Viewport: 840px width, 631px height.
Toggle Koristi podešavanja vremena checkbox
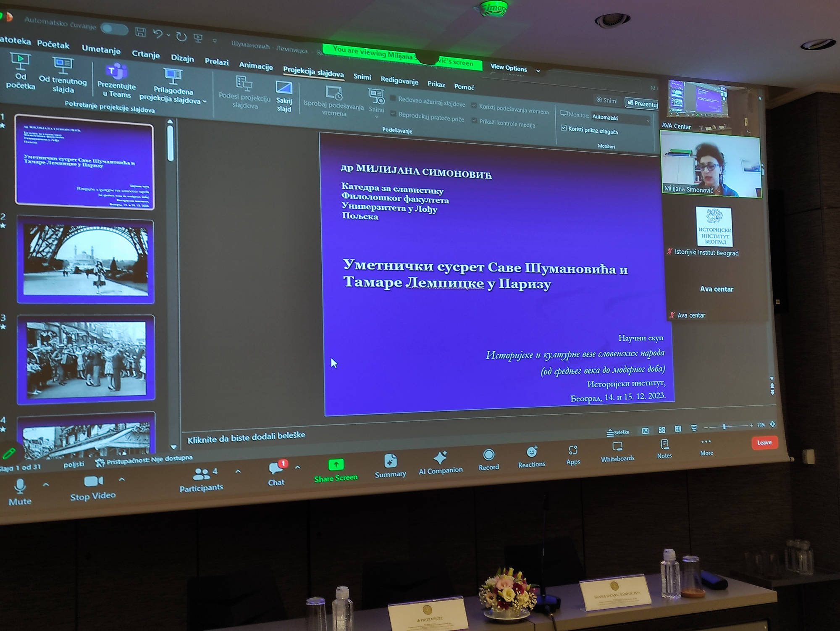coord(474,105)
